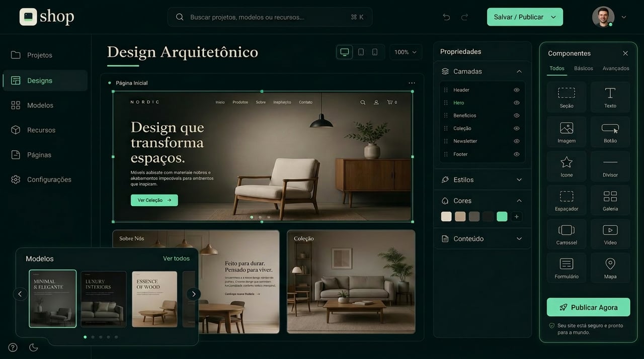Select the mint green color swatch
Viewport: 644px width, 359px height.
[502, 217]
